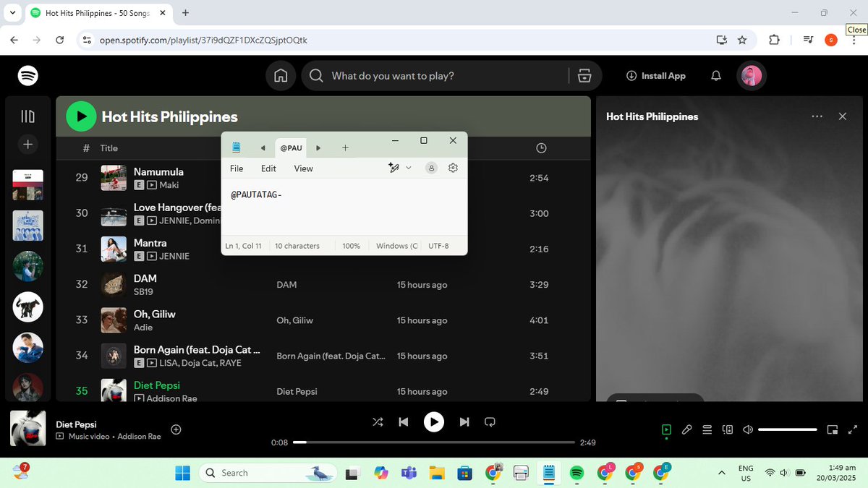This screenshot has height=488, width=868.
Task: Open the Windows Start menu
Action: coord(182,473)
